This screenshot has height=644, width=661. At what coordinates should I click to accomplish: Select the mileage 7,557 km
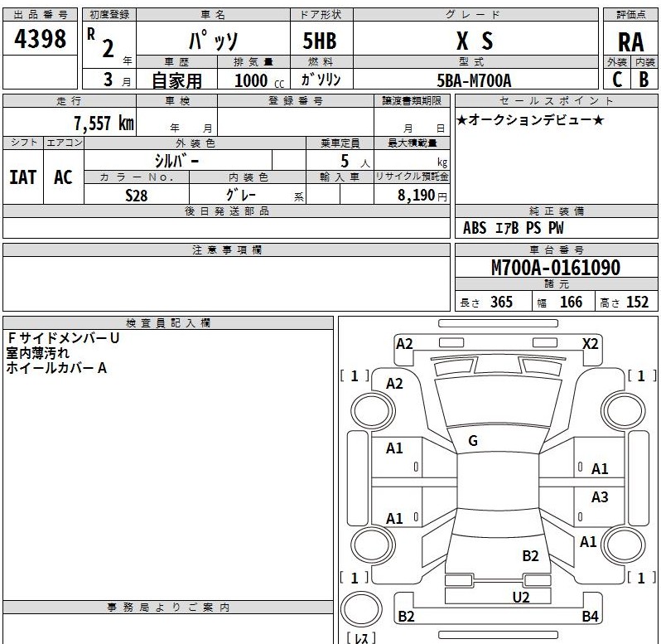coord(104,123)
